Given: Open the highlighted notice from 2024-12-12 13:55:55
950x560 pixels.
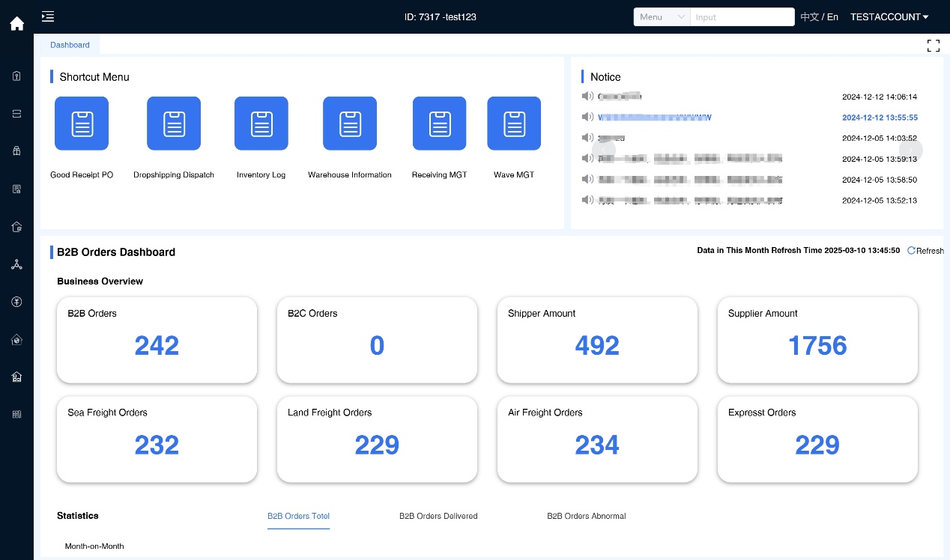Looking at the screenshot, I should tap(656, 118).
